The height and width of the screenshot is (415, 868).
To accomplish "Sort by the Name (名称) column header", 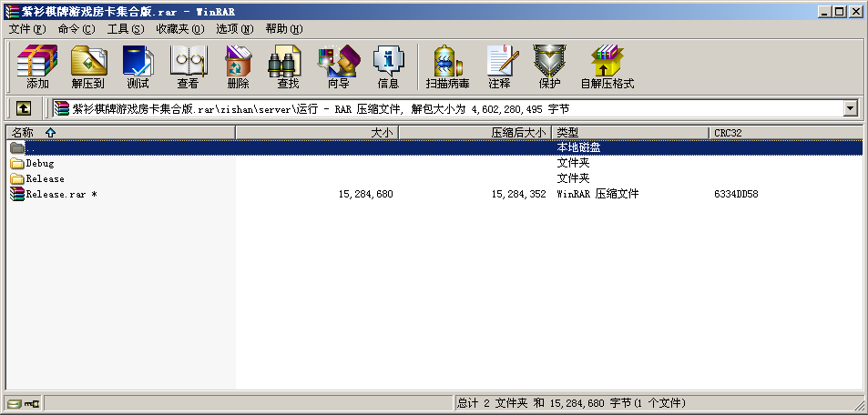I will click(120, 133).
